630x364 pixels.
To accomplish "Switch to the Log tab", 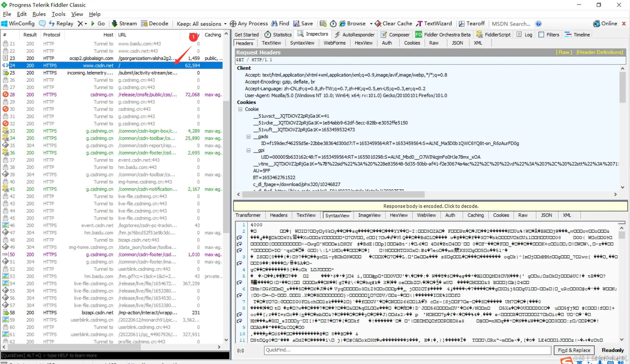I will [x=524, y=35].
